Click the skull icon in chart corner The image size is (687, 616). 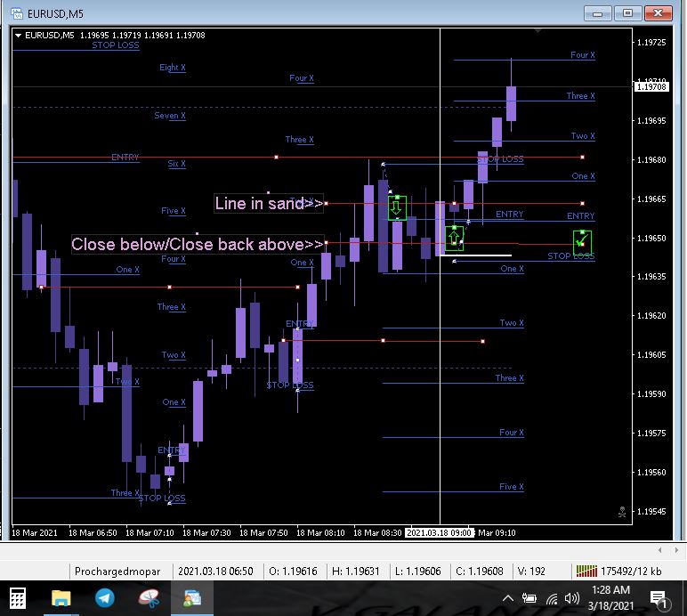[622, 511]
